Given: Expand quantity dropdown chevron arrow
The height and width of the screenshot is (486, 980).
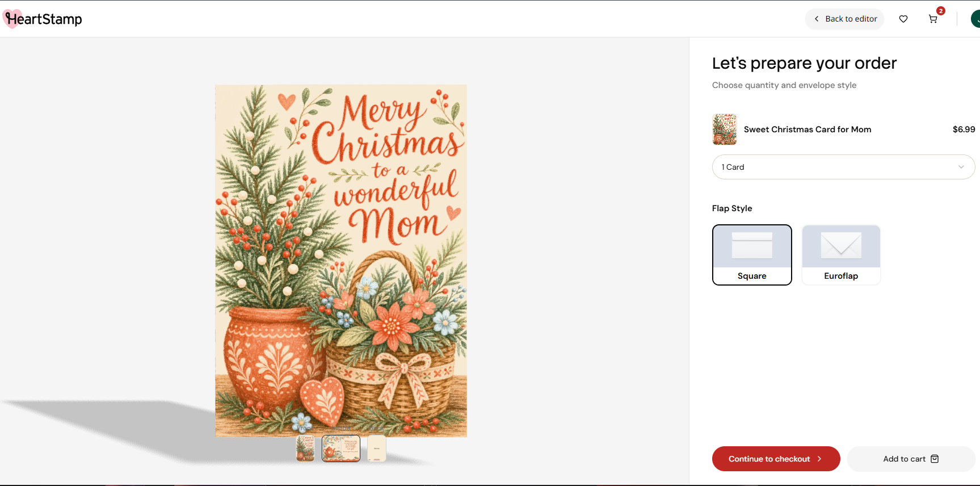Looking at the screenshot, I should coord(961,167).
